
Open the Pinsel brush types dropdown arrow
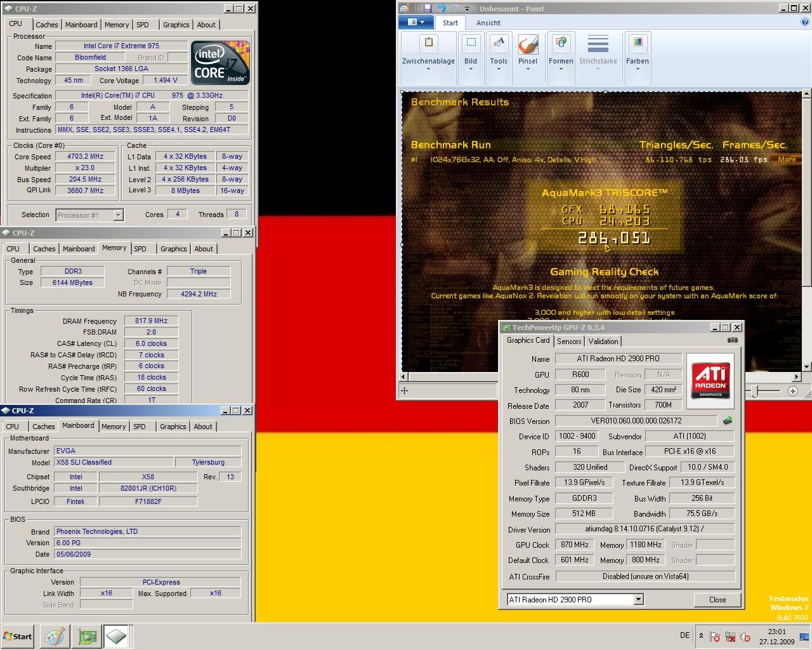528,69
